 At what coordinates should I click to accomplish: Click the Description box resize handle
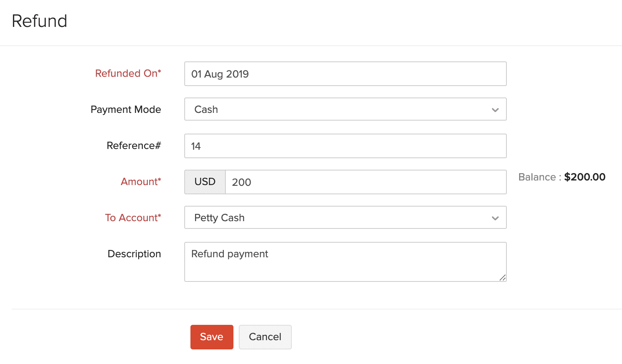pos(503,278)
